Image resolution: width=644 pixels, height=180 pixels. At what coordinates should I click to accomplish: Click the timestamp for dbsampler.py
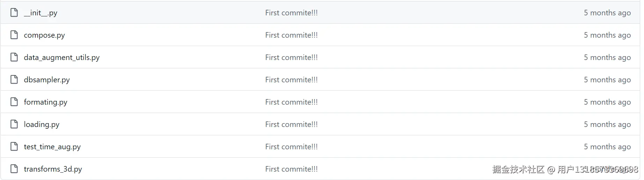click(607, 80)
